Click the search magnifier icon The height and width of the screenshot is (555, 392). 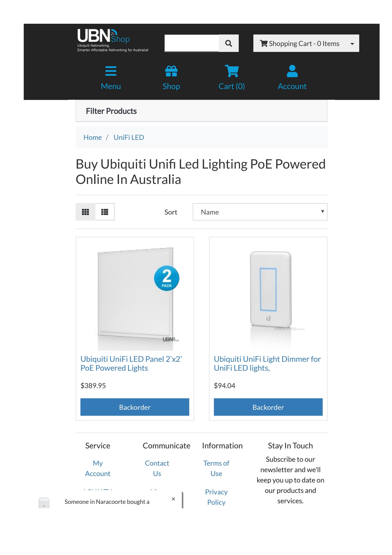pos(228,43)
